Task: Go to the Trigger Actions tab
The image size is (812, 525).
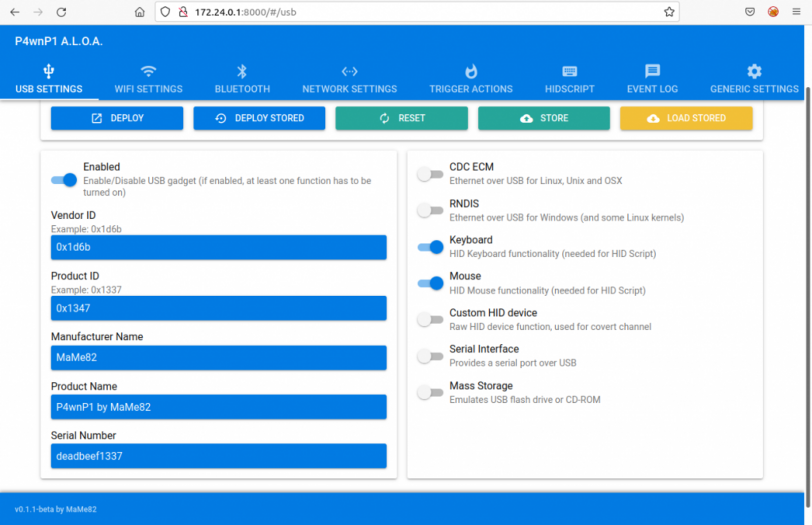Action: point(471,79)
